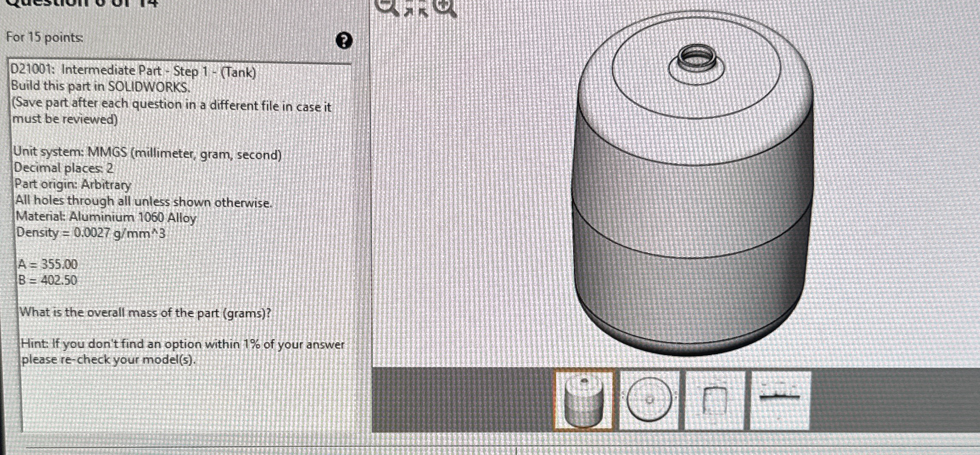Click the large tank preview image
The width and height of the screenshot is (980, 455).
[x=694, y=183]
